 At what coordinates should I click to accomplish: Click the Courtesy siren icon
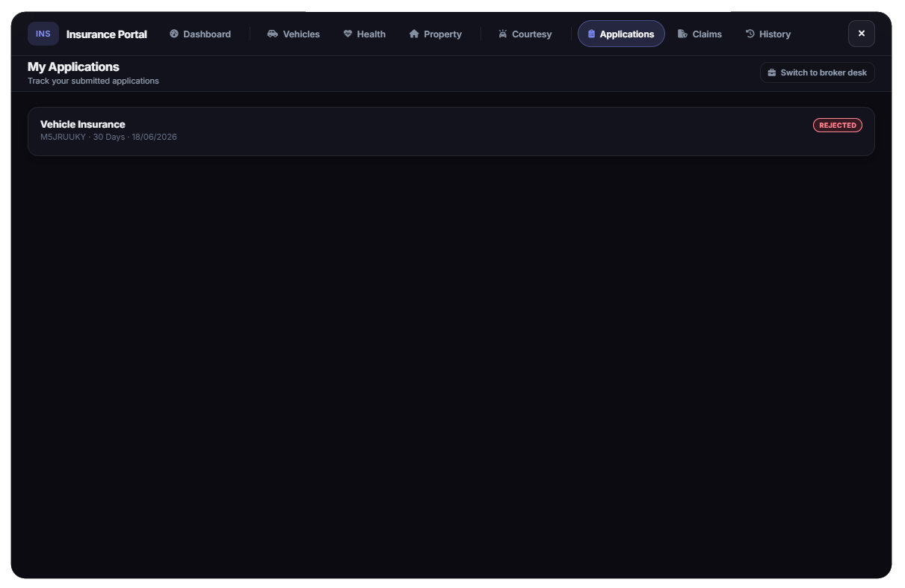pos(503,34)
